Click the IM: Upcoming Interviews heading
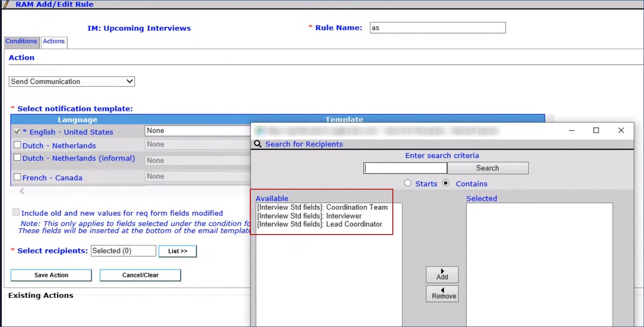Screen dimensions: 644x327 pyautogui.click(x=139, y=28)
